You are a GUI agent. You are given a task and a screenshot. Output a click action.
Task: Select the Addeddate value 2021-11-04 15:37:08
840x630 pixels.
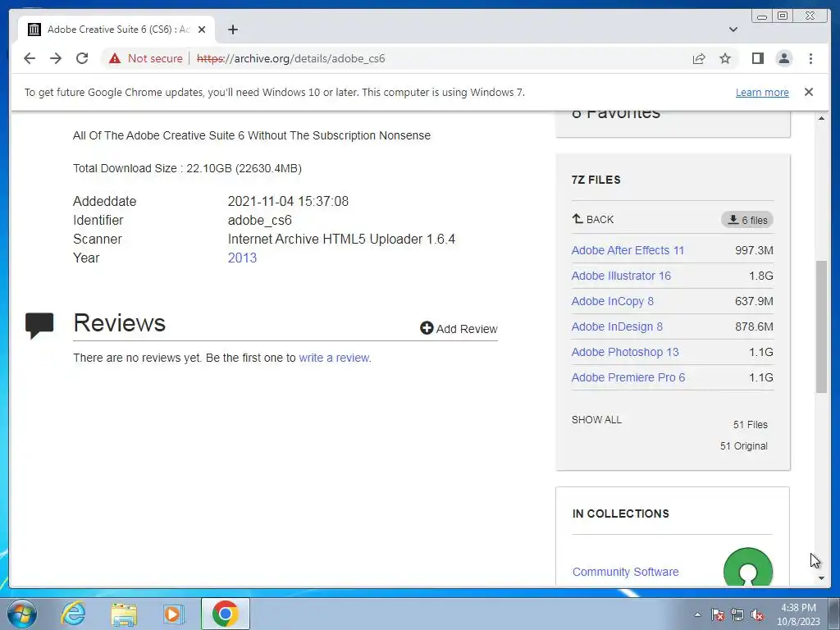(x=288, y=202)
